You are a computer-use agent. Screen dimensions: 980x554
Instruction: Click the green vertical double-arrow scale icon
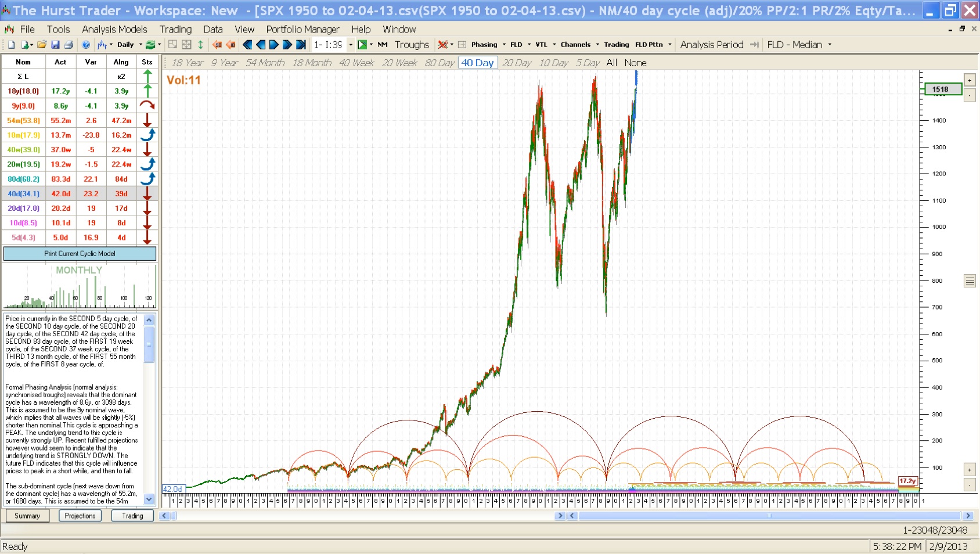(x=200, y=45)
